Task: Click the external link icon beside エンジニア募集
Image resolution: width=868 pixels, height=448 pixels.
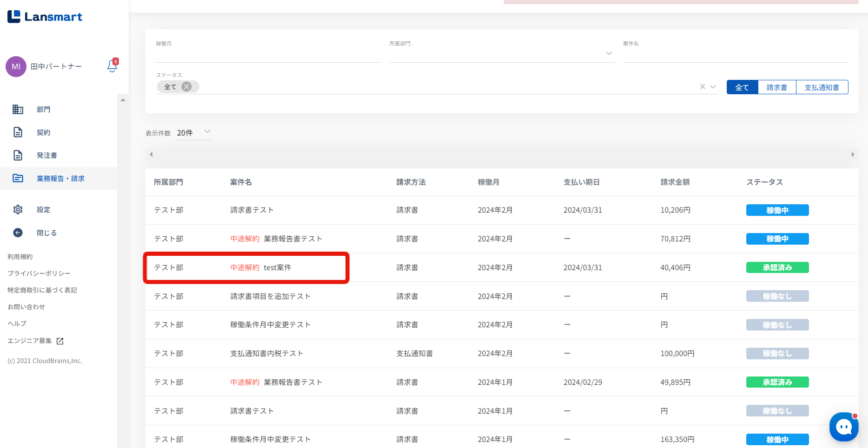Action: [x=60, y=341]
